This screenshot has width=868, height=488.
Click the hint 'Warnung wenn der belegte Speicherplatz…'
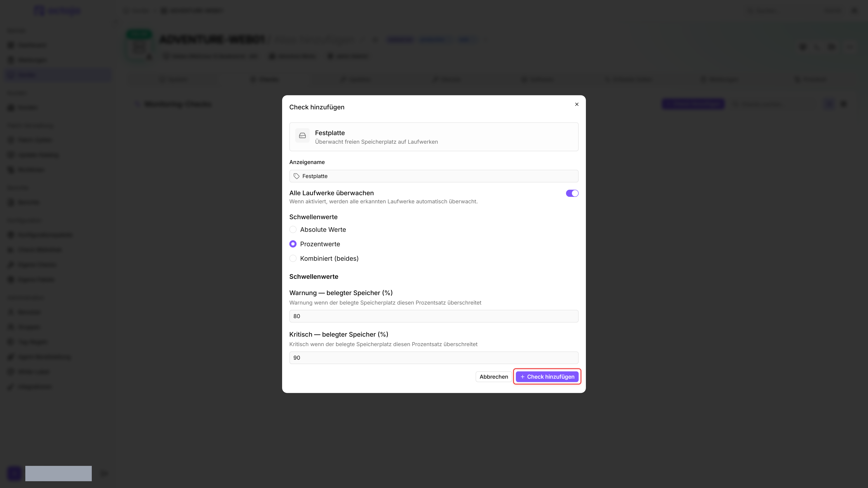pyautogui.click(x=385, y=303)
